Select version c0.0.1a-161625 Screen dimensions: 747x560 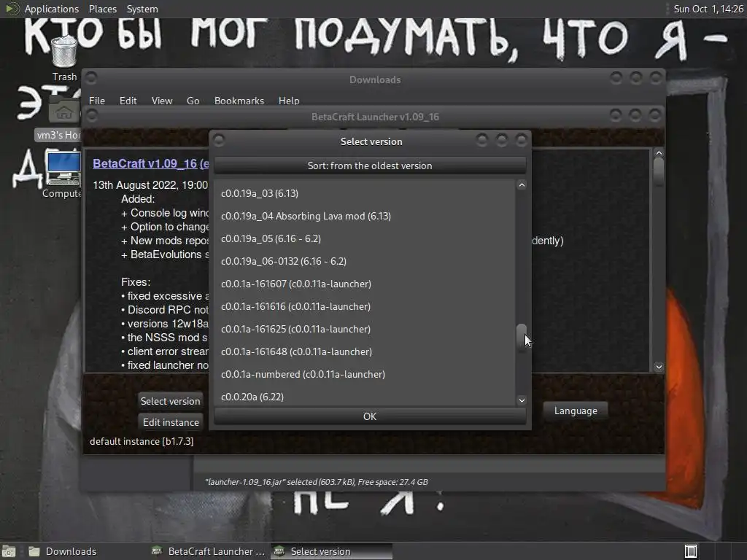365,329
